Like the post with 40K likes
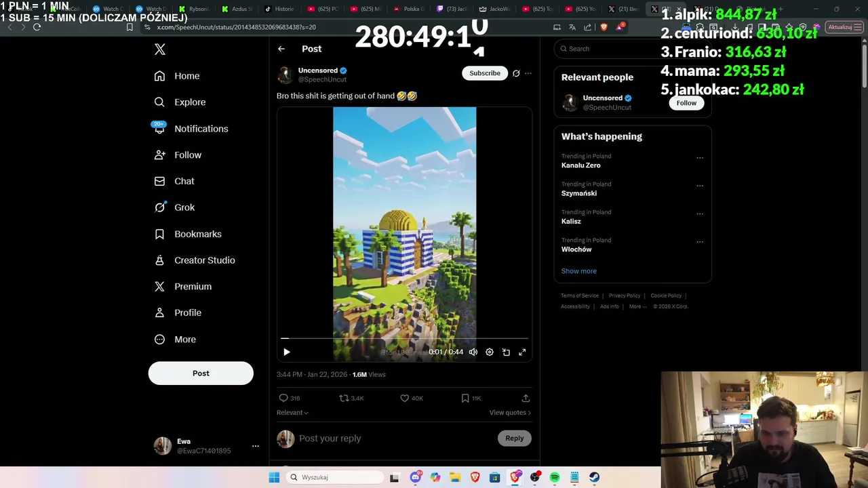 (x=412, y=398)
